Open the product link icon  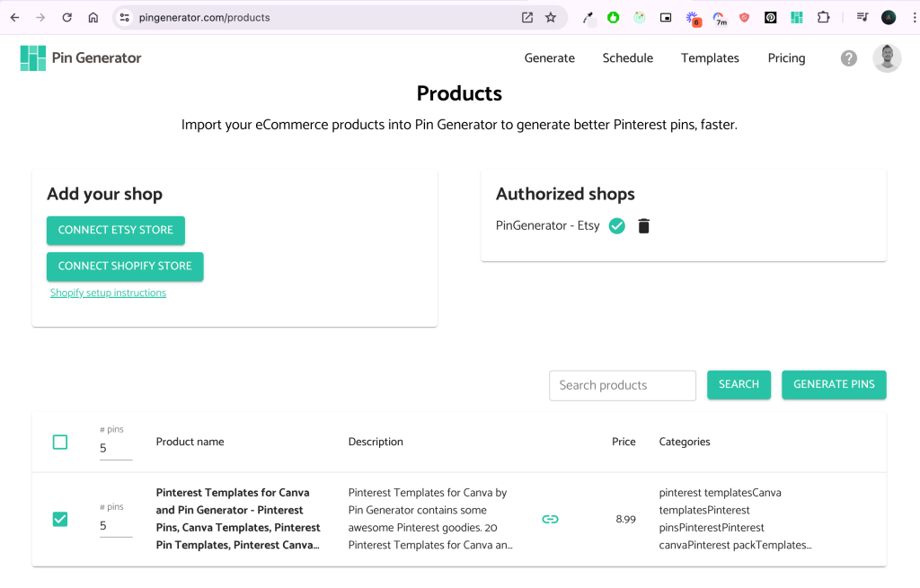tap(550, 519)
